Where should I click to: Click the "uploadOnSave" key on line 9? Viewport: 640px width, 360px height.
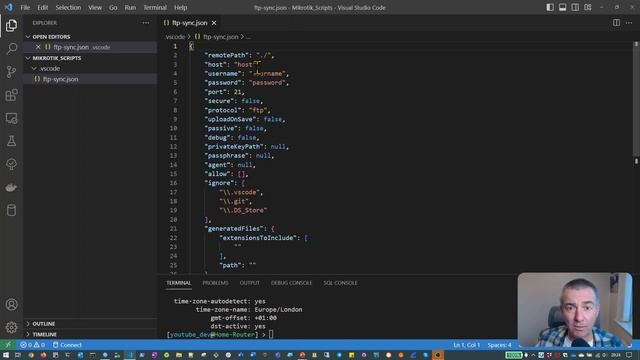(x=231, y=119)
